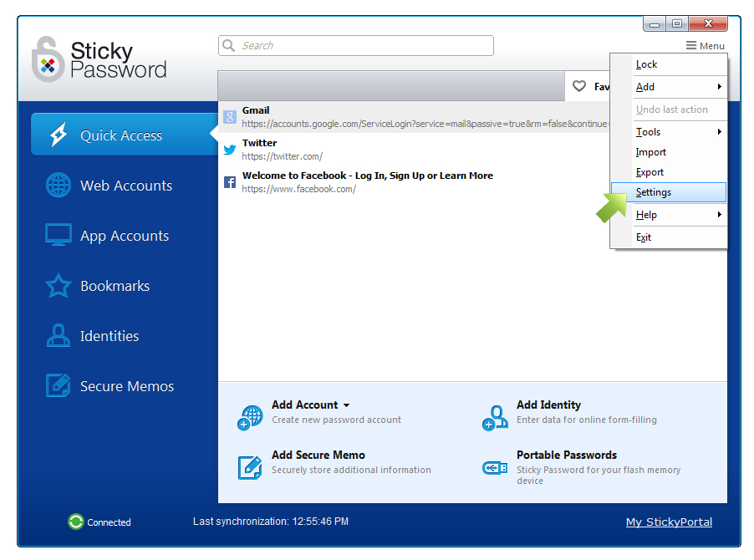Click the Sticky Password padlock logo
Image resolution: width=754 pixels, height=560 pixels.
[48, 59]
